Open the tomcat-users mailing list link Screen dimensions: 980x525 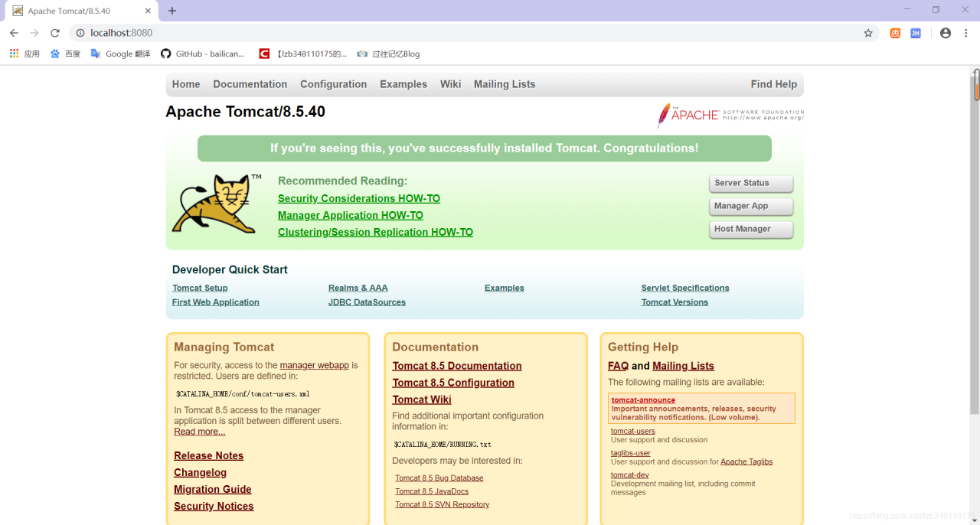(x=633, y=431)
